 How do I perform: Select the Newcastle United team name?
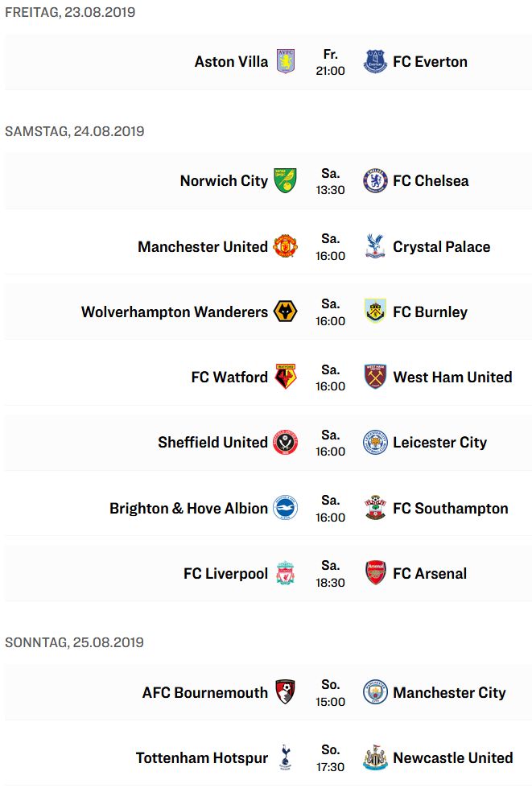pyautogui.click(x=452, y=757)
